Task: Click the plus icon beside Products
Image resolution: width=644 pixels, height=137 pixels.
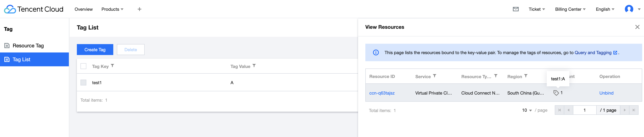Action: point(140,9)
